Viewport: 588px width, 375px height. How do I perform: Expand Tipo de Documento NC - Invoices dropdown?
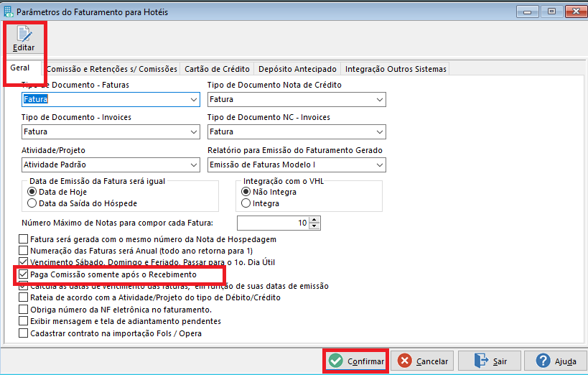click(380, 131)
